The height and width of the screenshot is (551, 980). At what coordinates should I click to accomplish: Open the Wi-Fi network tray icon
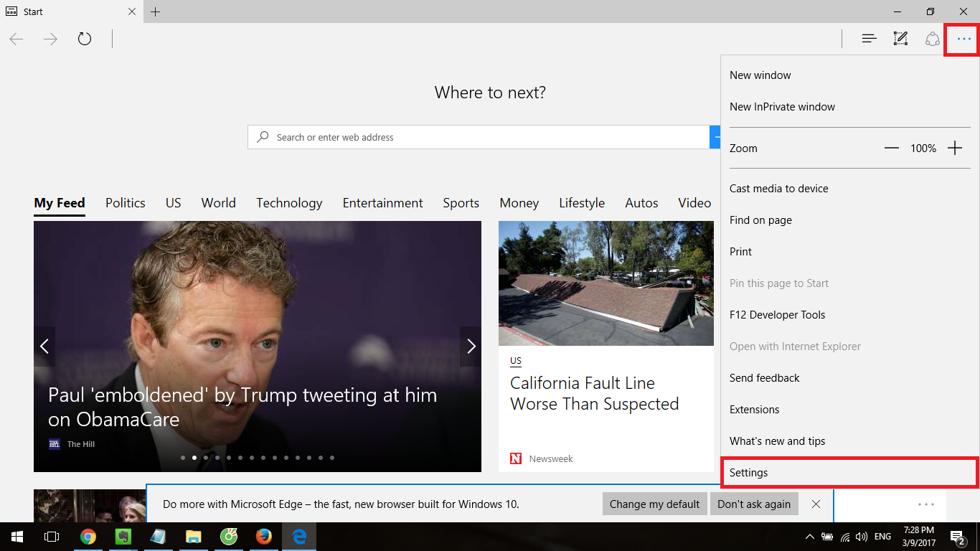pos(845,537)
